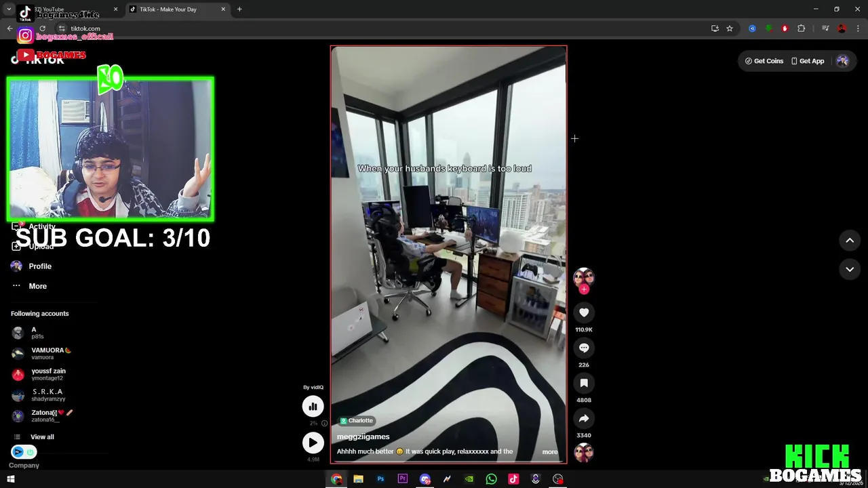The image size is (868, 488).
Task: Click the Charlotte location tag
Action: coord(357,421)
